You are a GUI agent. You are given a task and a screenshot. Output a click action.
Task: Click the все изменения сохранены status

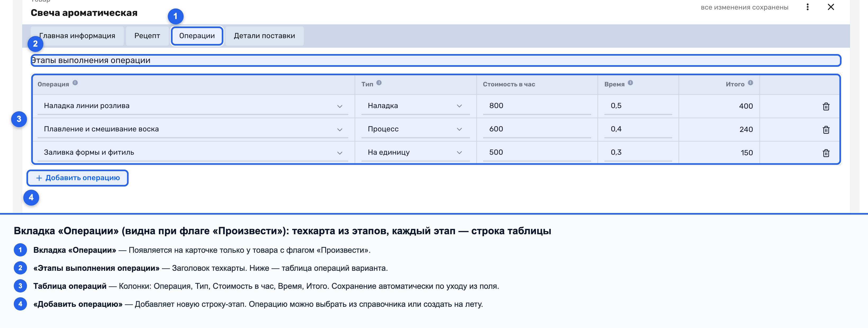(x=744, y=7)
